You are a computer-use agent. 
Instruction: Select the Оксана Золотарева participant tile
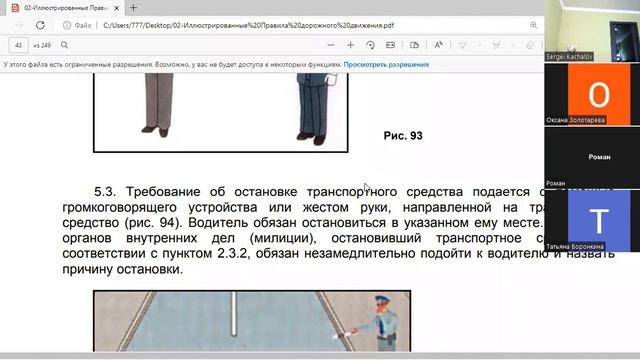[x=592, y=94]
